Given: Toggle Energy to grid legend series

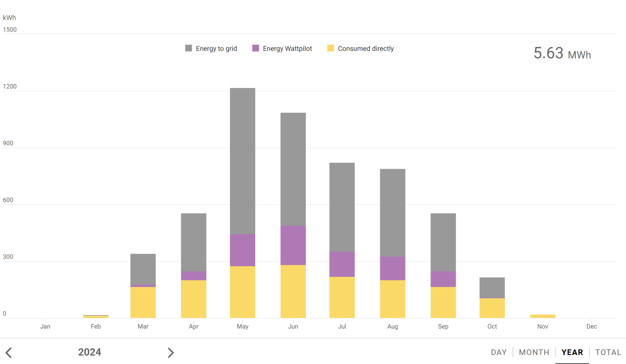Looking at the screenshot, I should (216, 49).
